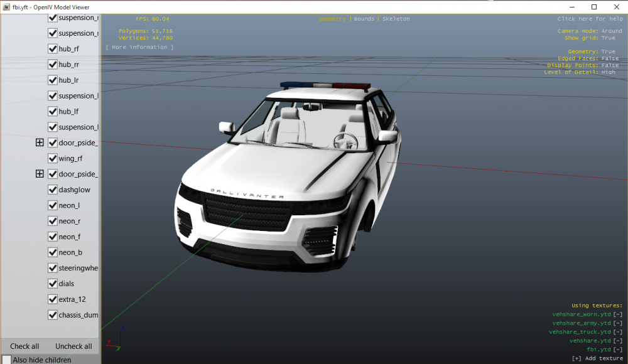Toggle the hub_lr part visibility checkbox
Image resolution: width=628 pixels, height=364 pixels.
[x=53, y=80]
